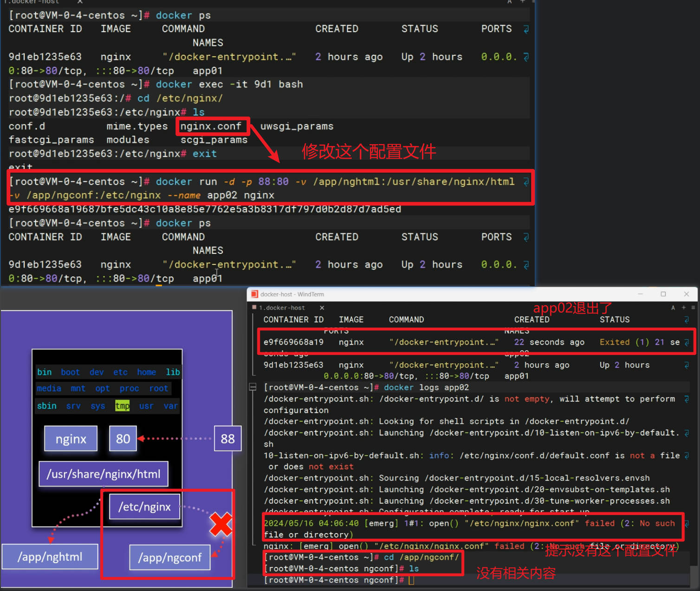
Task: Click the terminal cursor after ngconf prompt
Action: pos(411,580)
